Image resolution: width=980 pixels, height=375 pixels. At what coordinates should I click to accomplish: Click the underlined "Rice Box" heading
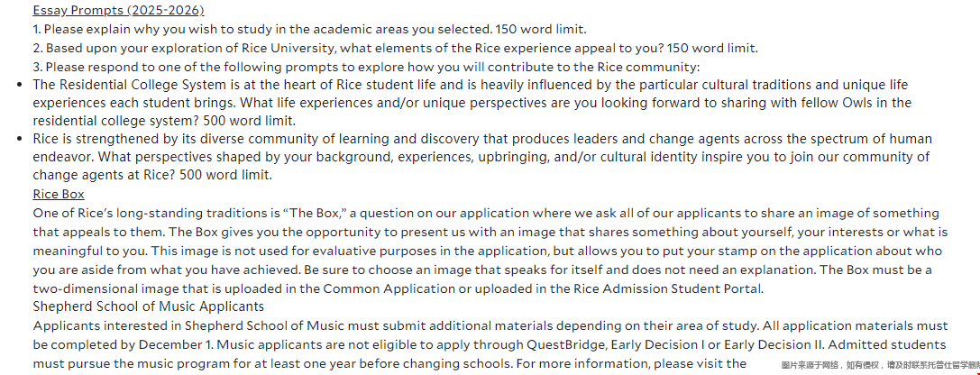pyautogui.click(x=59, y=195)
